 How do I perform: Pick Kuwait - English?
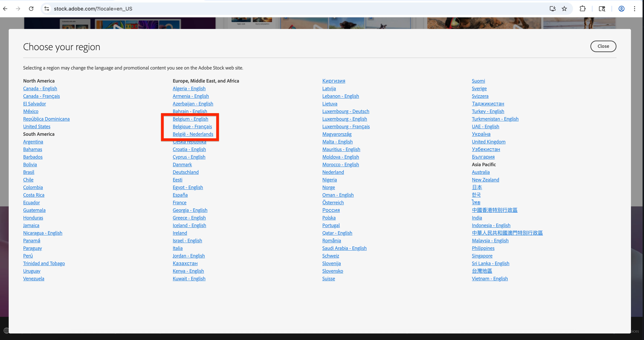189,278
